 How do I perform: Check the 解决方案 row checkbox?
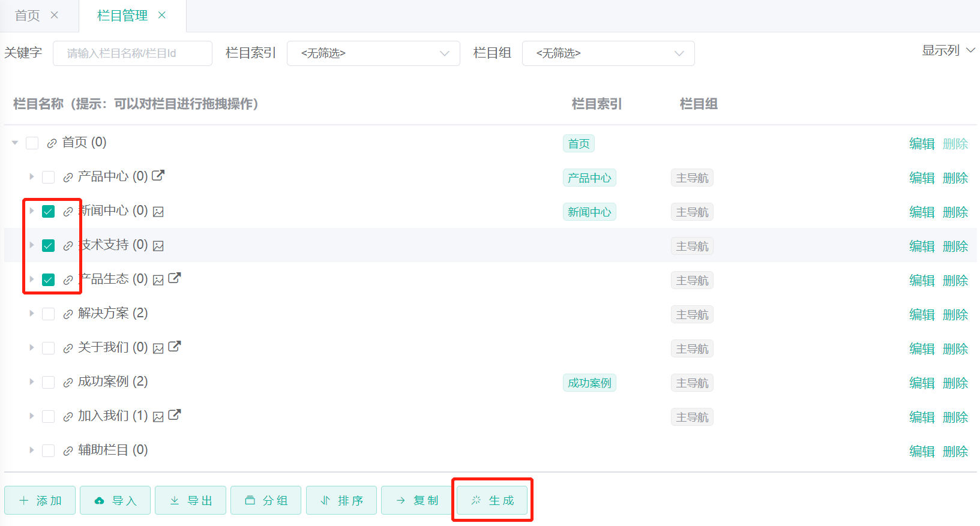pyautogui.click(x=49, y=314)
